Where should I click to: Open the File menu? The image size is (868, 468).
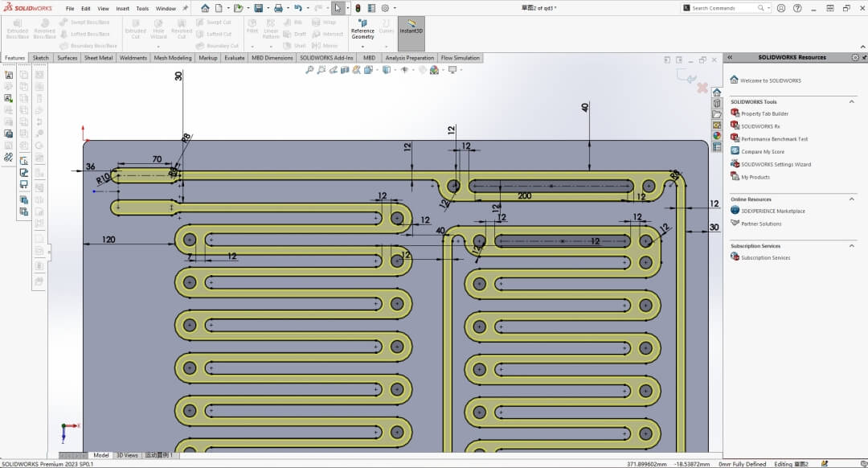(x=70, y=9)
